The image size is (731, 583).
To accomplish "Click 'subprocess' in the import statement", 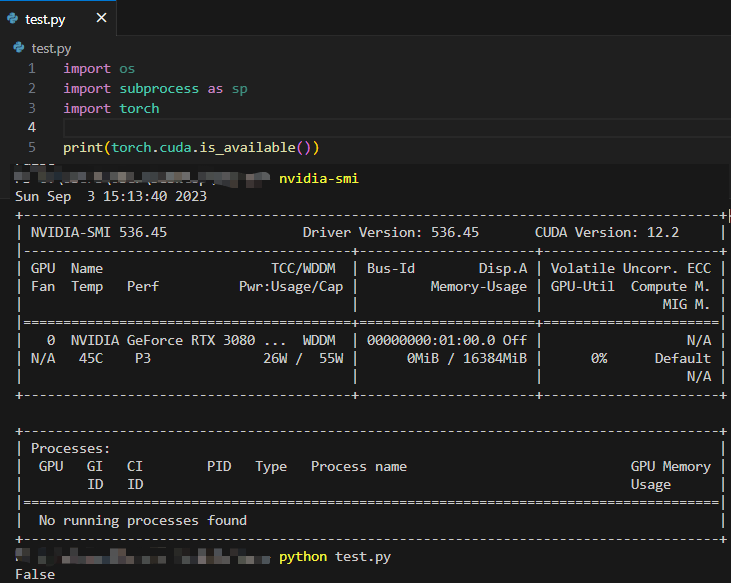I will tap(159, 88).
